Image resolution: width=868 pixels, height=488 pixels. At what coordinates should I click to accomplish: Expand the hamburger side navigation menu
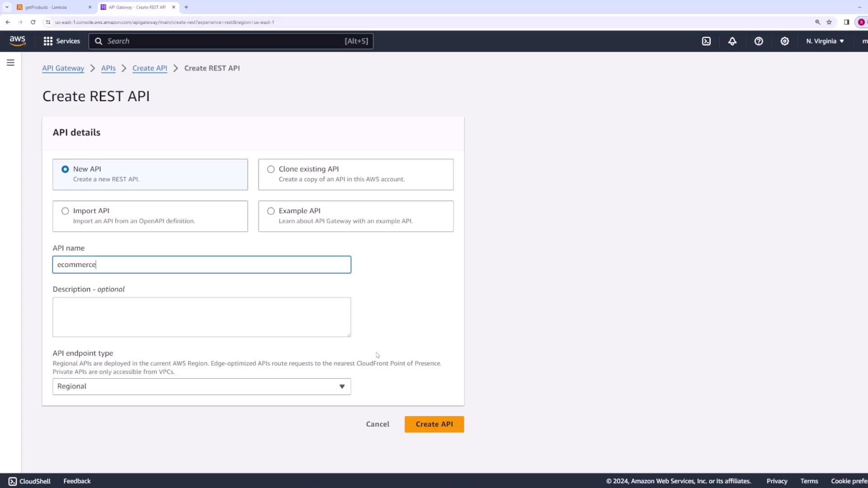(x=10, y=63)
